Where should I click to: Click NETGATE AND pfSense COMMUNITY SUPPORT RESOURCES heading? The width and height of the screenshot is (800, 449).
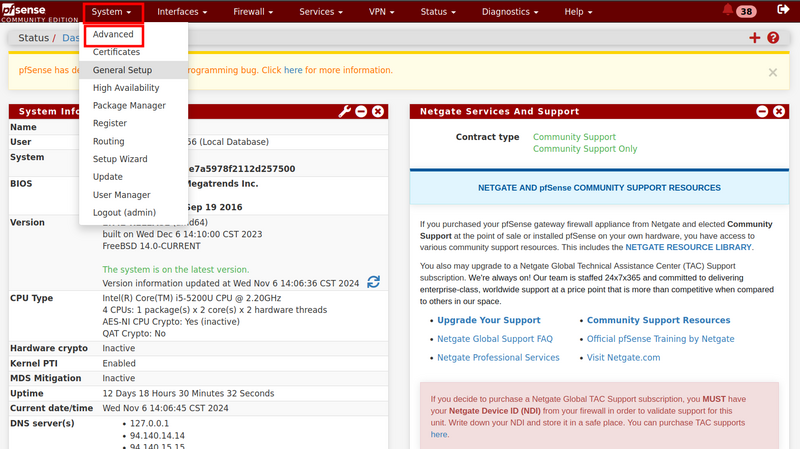point(599,188)
